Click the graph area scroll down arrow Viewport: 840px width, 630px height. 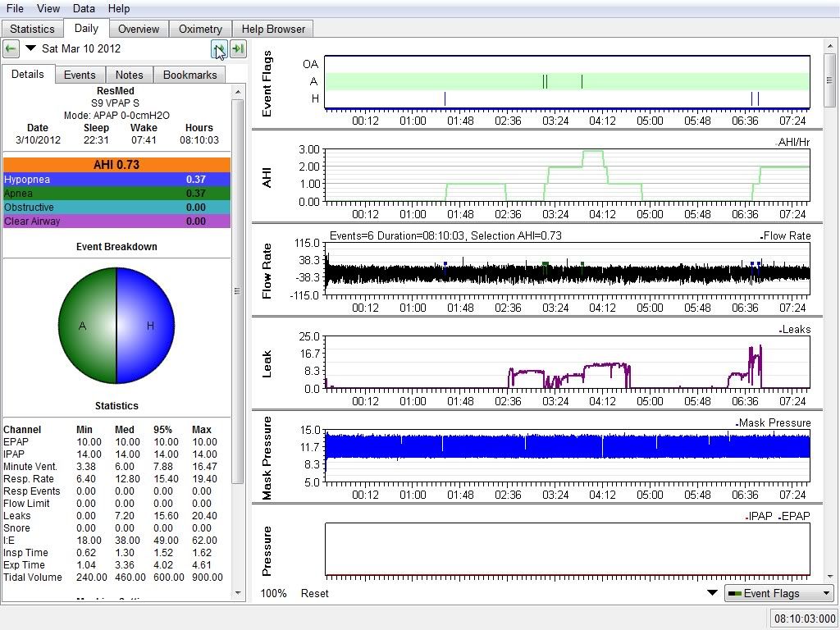point(829,577)
